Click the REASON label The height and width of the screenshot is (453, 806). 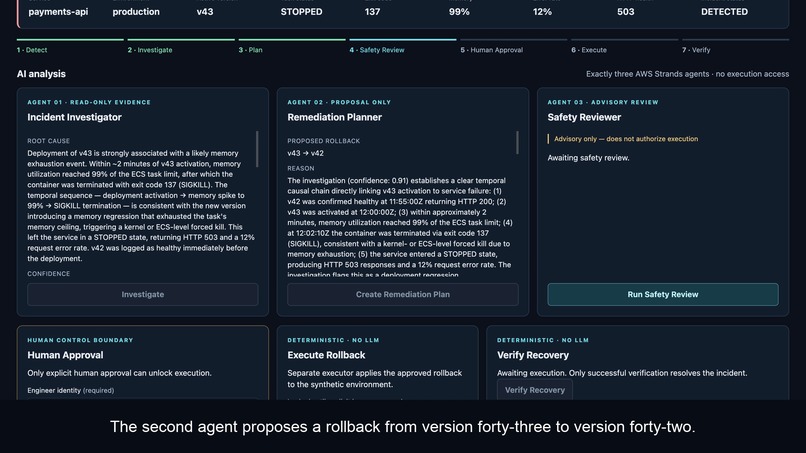tap(301, 169)
